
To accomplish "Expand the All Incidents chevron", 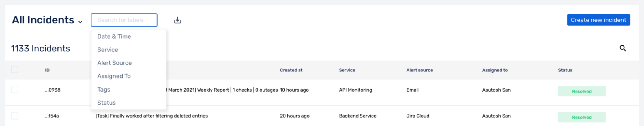I will (80, 21).
